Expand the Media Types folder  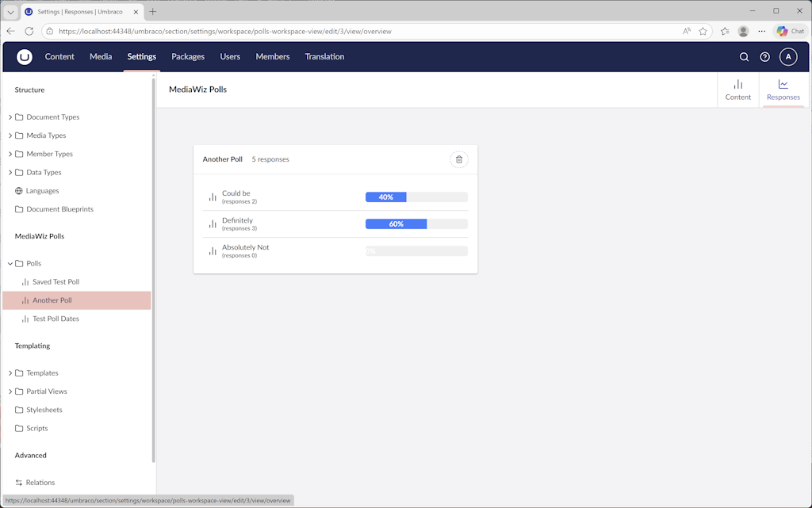10,136
